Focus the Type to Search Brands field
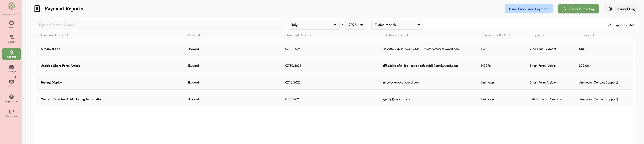 (160, 25)
